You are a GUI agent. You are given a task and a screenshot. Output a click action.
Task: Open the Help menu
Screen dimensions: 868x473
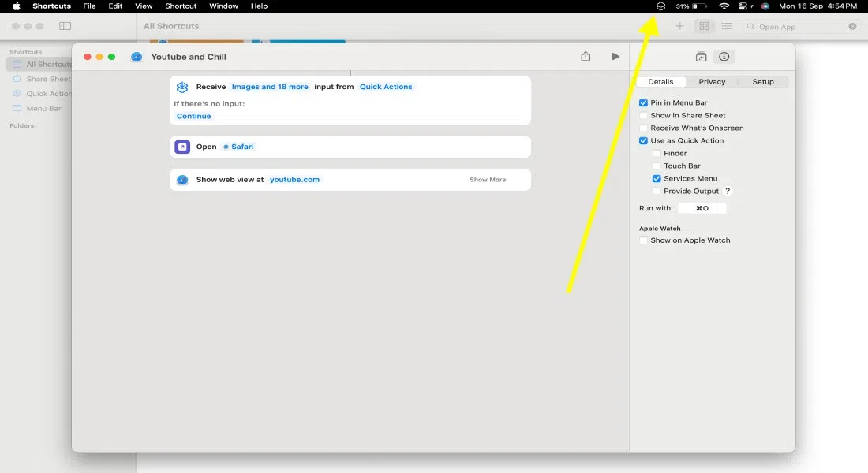[259, 6]
